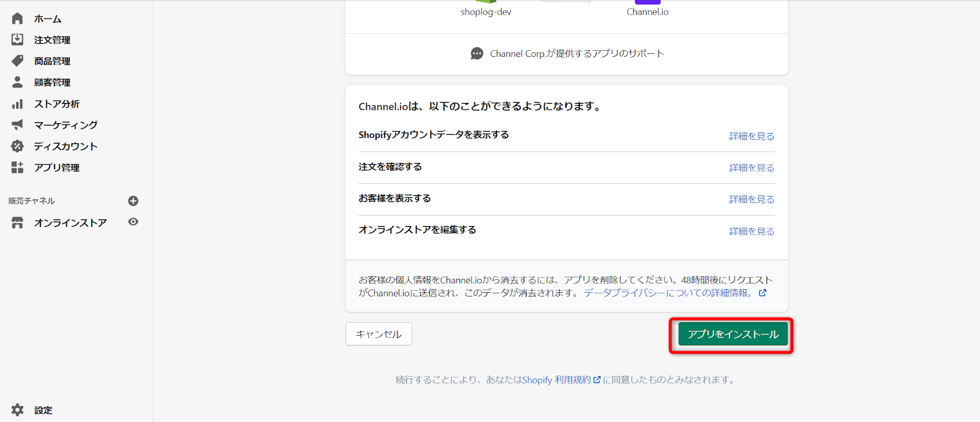
Task: Click external link icon beside Shopify 利用規約
Action: (x=597, y=380)
